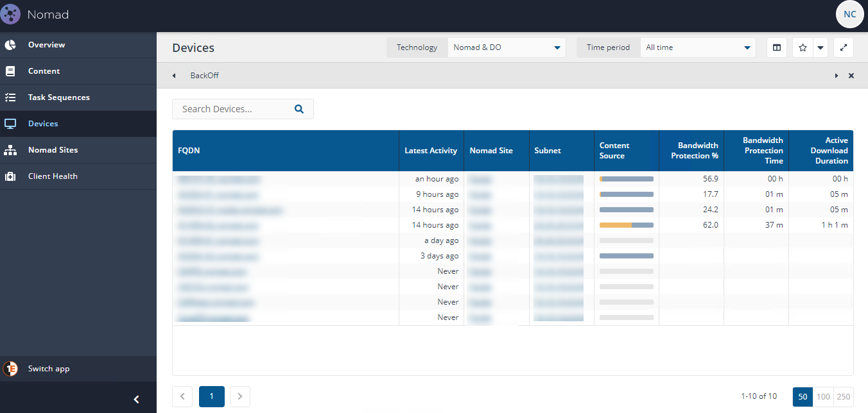This screenshot has width=868, height=413.
Task: Click the 1-10 of 10 count text
Action: click(759, 396)
